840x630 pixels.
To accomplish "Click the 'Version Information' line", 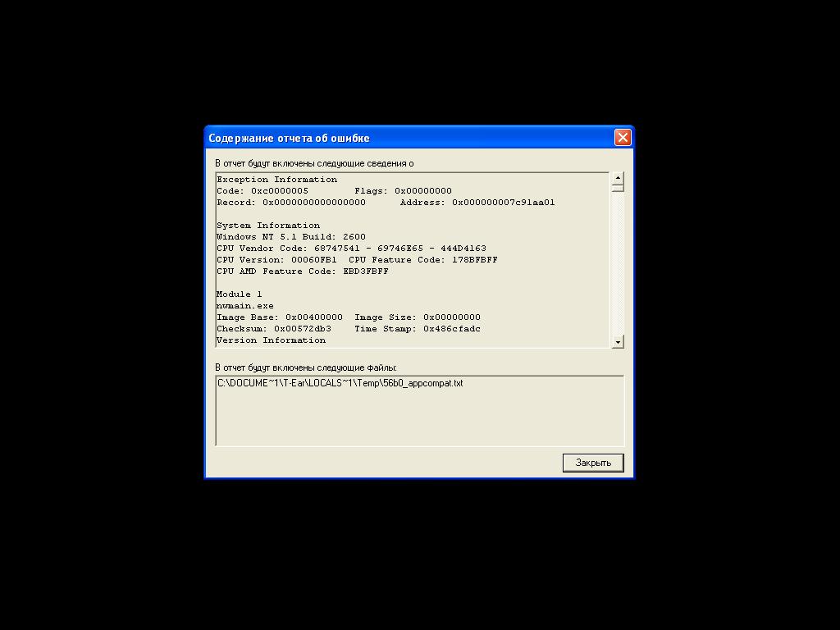I will point(271,340).
